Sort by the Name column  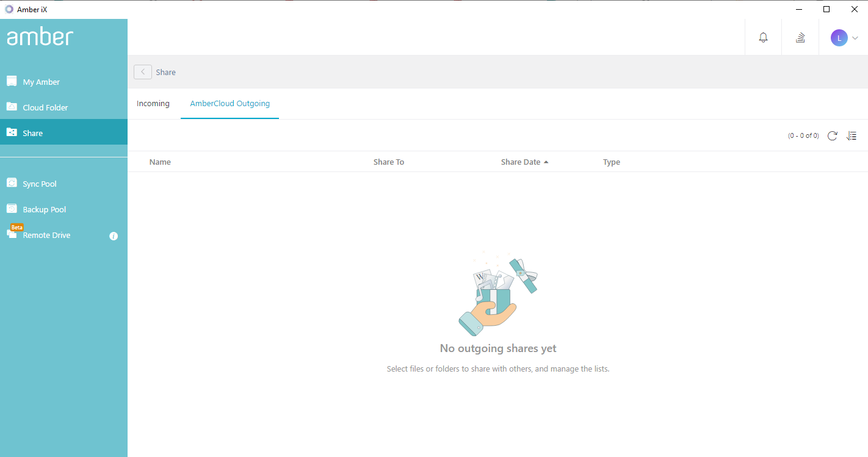coord(160,162)
